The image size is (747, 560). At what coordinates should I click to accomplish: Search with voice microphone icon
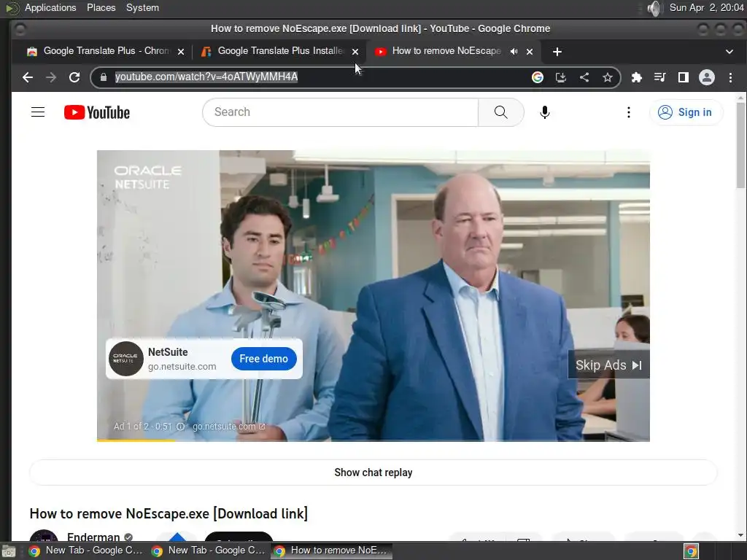pyautogui.click(x=545, y=112)
